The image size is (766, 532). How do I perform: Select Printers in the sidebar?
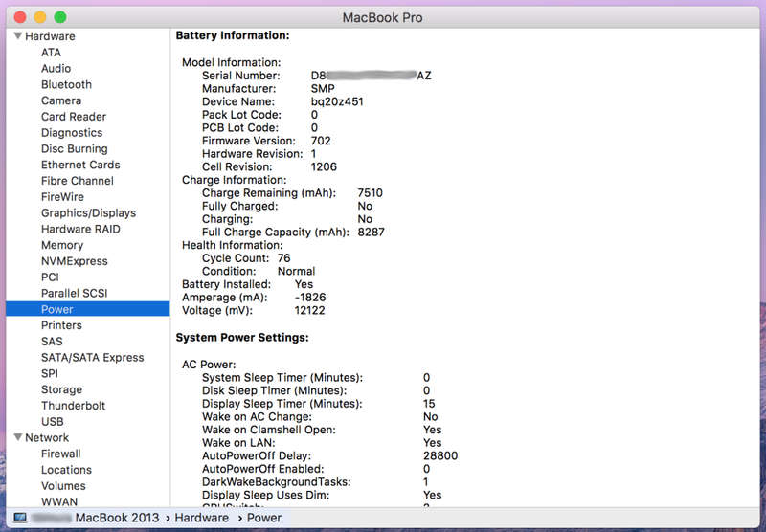coord(61,325)
